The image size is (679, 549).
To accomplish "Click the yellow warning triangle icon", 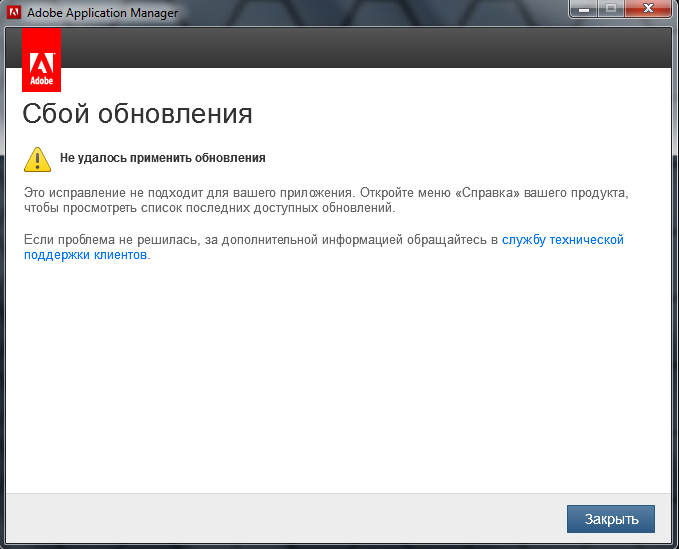I will 37,158.
